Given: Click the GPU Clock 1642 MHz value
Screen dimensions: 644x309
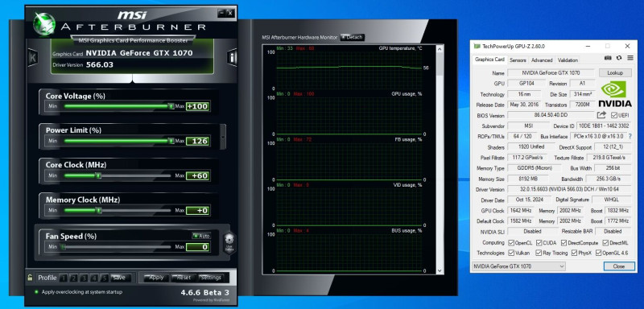Looking at the screenshot, I should point(520,211).
